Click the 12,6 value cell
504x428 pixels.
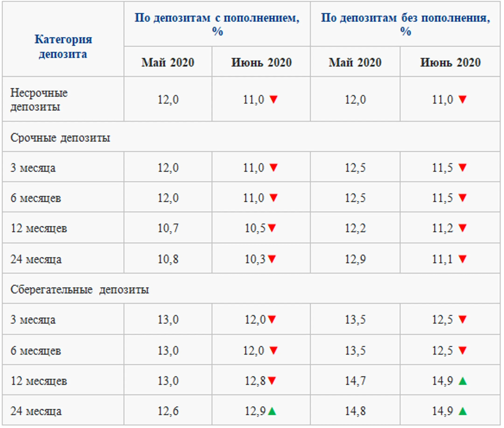(x=168, y=411)
